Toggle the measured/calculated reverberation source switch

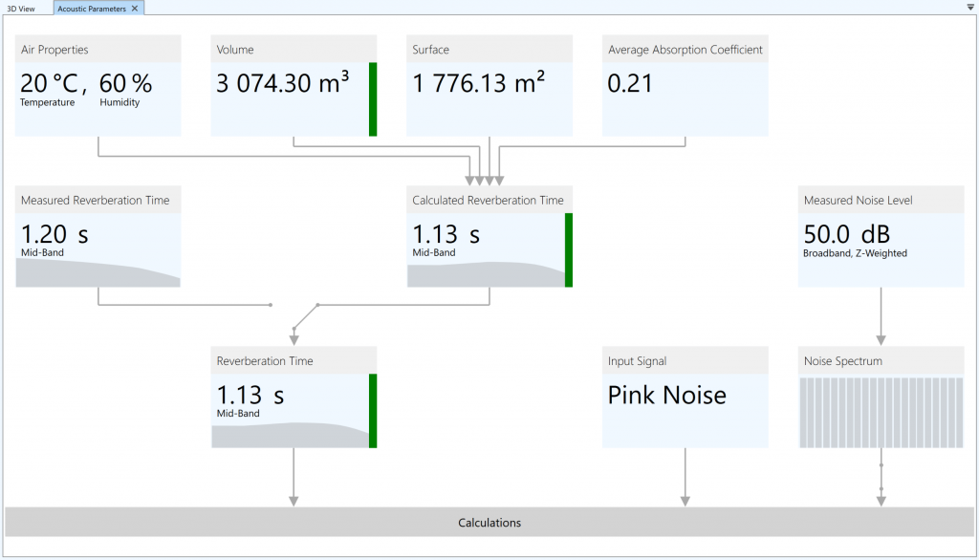tap(305, 316)
